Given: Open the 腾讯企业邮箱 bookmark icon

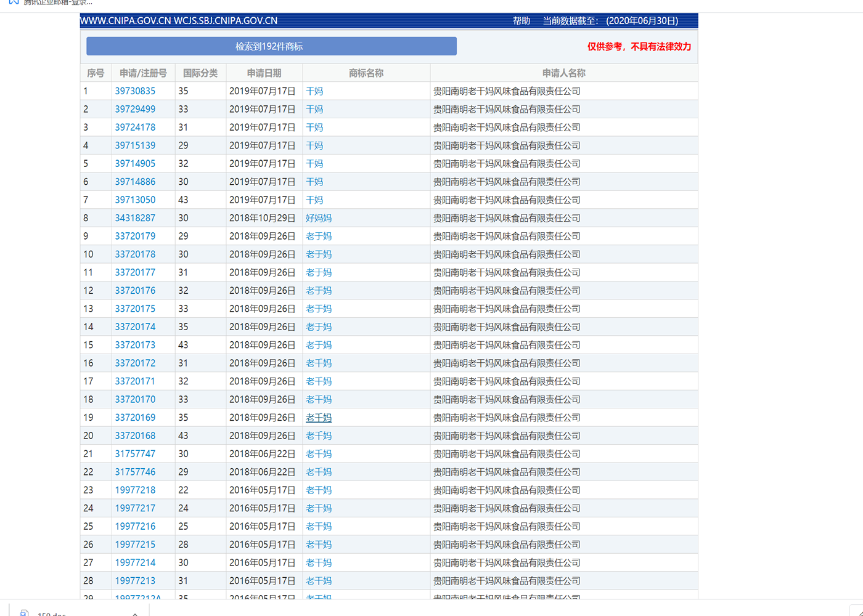Looking at the screenshot, I should pyautogui.click(x=14, y=2).
